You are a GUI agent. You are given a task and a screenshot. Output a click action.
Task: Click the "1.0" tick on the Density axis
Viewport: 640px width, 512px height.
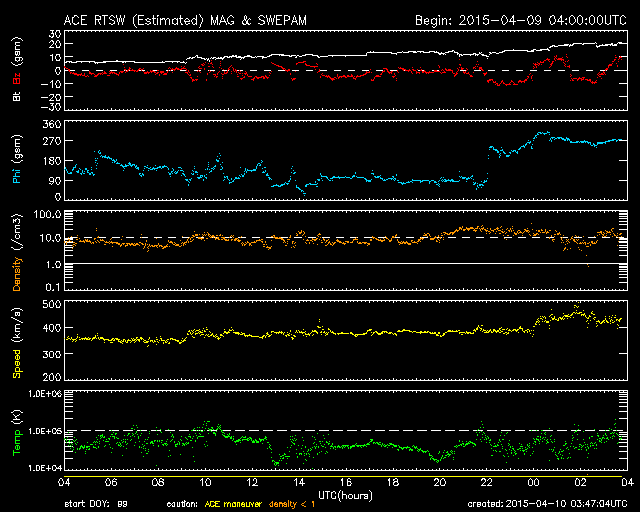(x=53, y=265)
